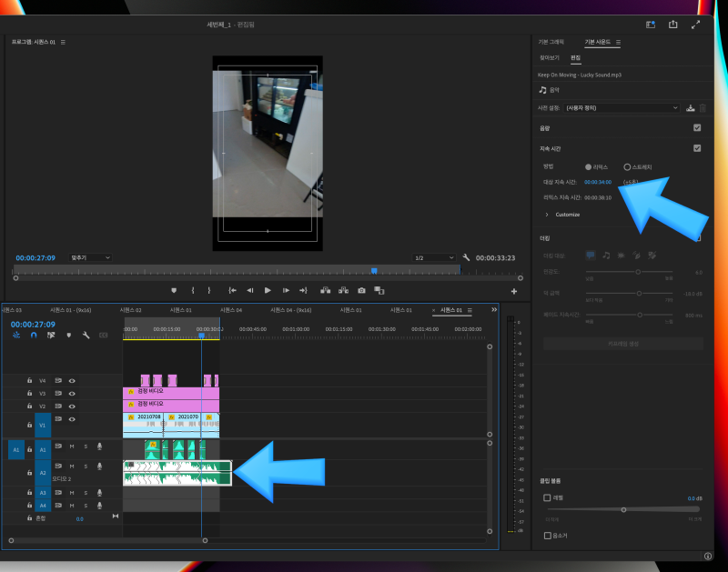Open the 사전 설정 preset dropdown
This screenshot has width=728, height=572.
pyautogui.click(x=621, y=108)
